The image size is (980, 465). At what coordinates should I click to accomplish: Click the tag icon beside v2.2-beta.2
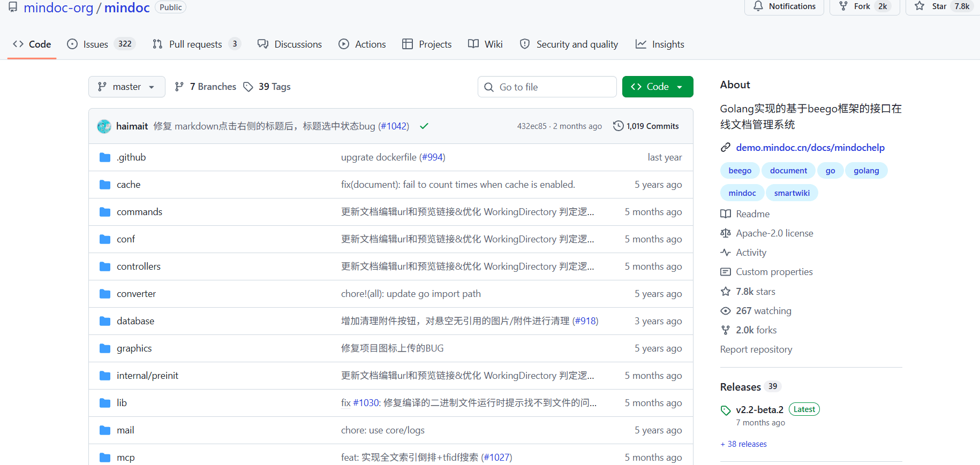(726, 410)
